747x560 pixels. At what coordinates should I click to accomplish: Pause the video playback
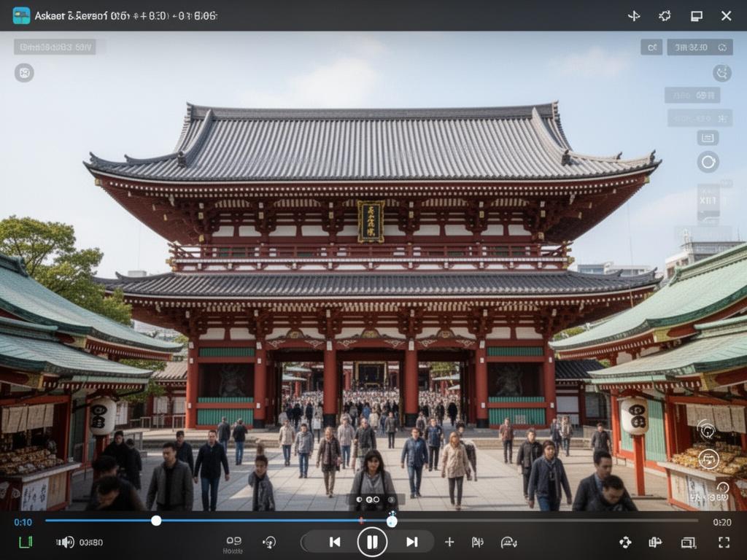(373, 542)
